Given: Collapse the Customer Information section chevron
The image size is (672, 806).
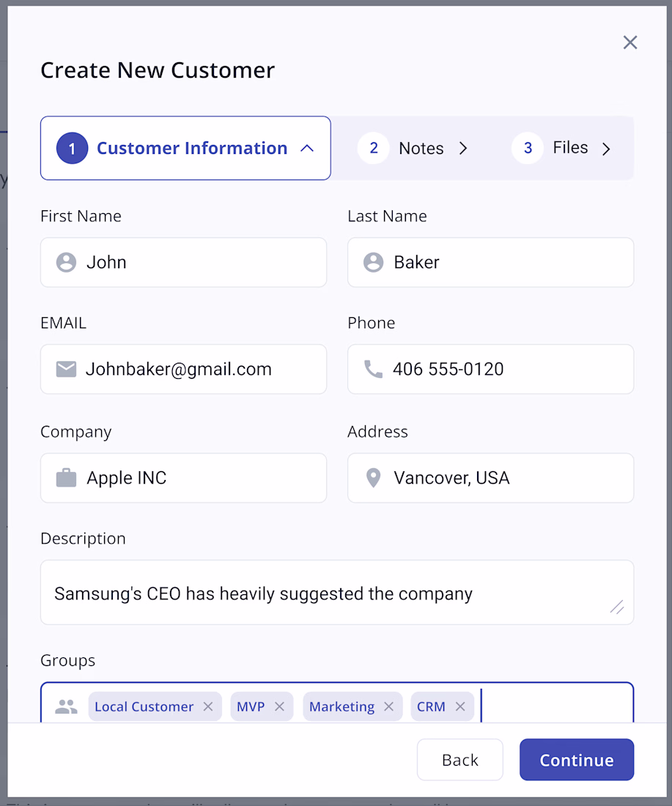Looking at the screenshot, I should (x=308, y=149).
